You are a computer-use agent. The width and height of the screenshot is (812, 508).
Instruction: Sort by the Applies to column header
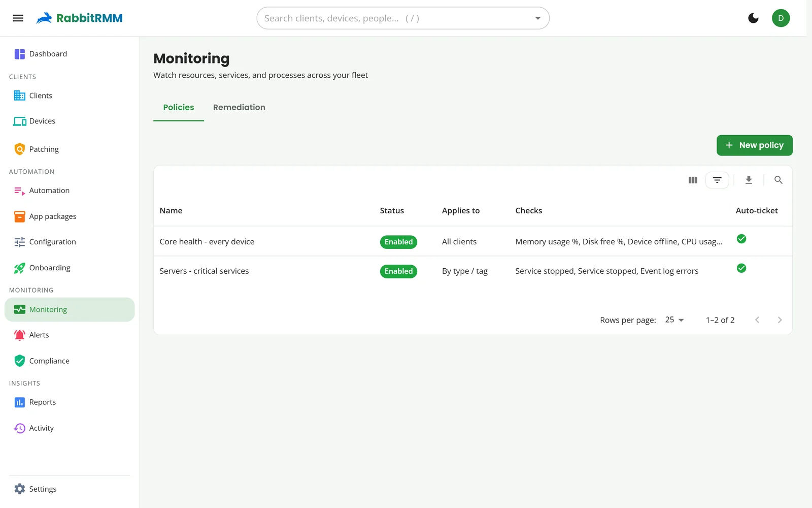tap(461, 210)
